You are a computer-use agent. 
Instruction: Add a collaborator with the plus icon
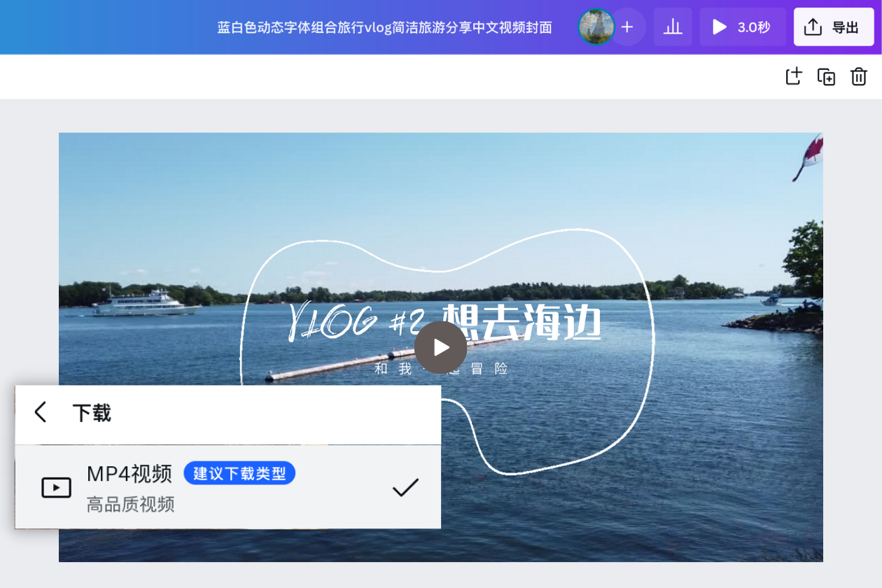627,27
